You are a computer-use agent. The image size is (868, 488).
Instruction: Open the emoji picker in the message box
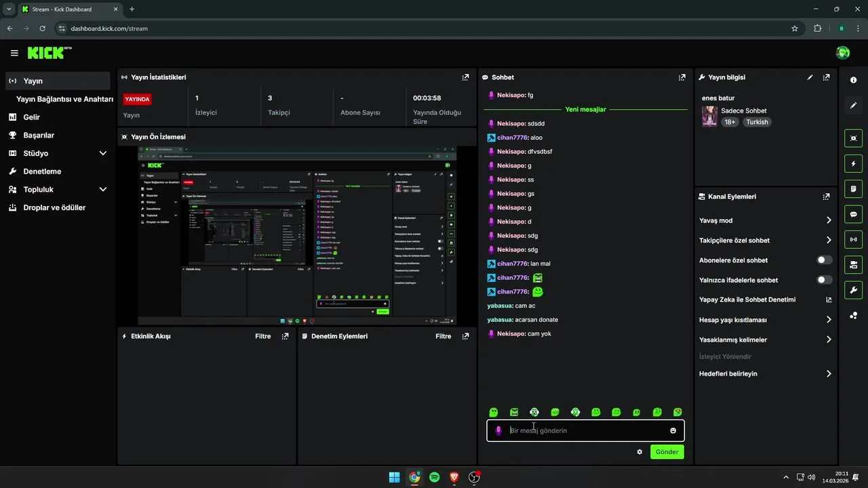[x=673, y=430]
